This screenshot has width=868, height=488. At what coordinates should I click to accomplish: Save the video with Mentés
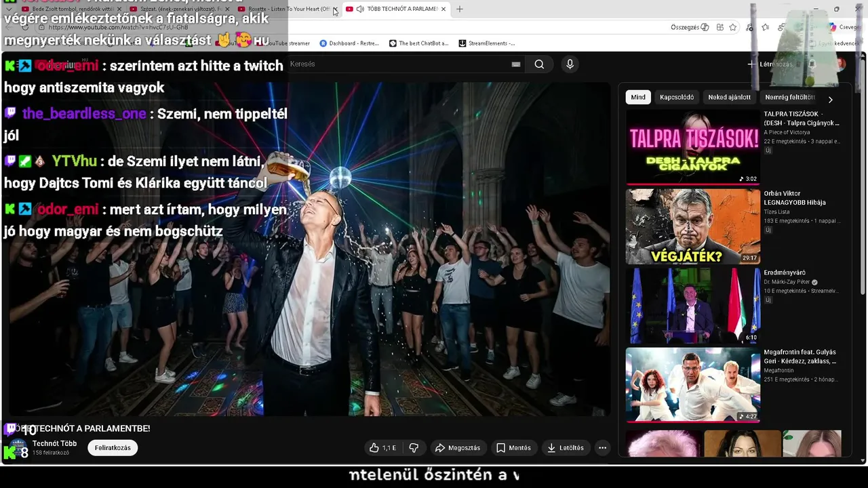tap(513, 448)
